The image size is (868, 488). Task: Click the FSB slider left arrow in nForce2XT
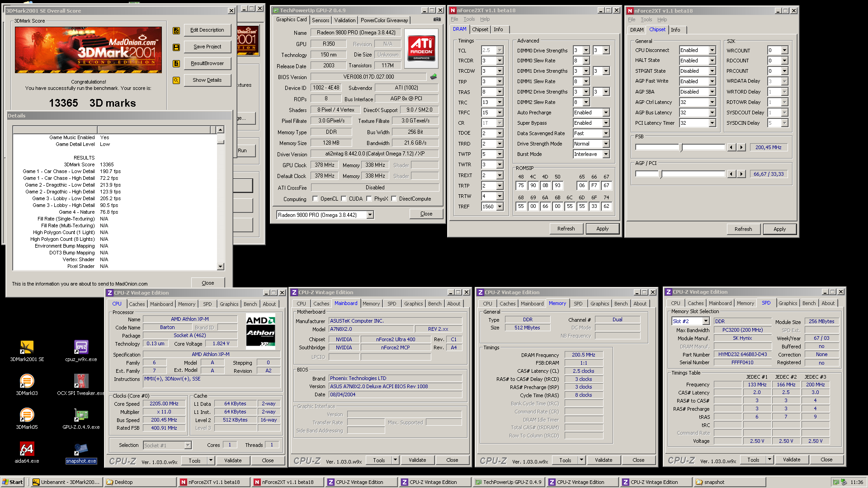[731, 147]
